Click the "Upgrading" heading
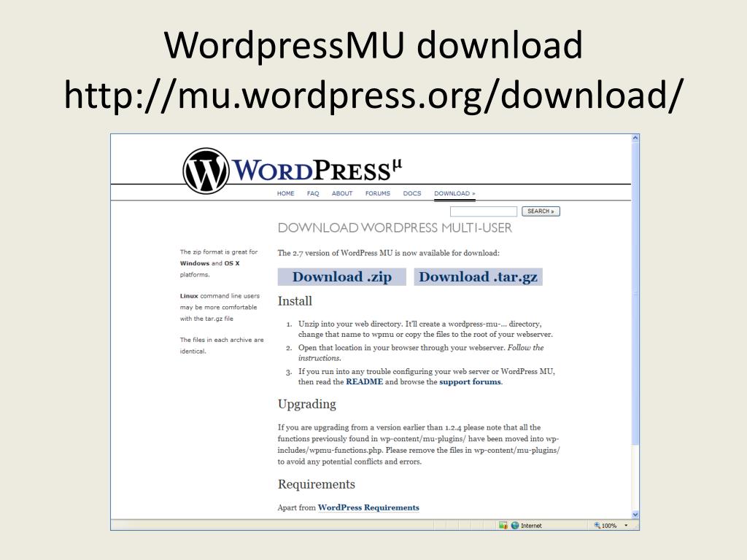Viewport: 747px width, 560px height. [307, 404]
